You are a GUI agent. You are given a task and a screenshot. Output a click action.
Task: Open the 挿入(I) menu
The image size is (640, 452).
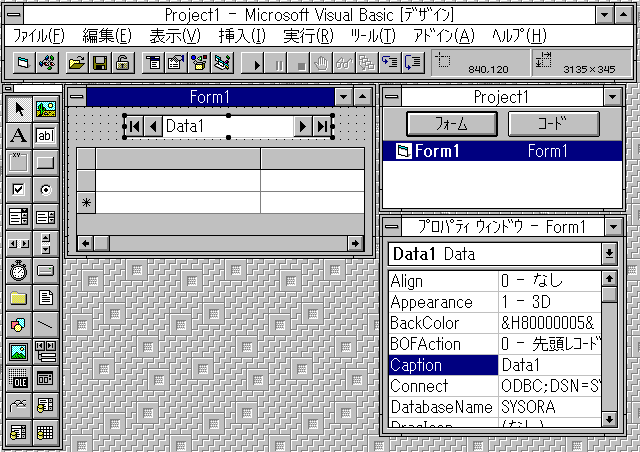(x=242, y=36)
